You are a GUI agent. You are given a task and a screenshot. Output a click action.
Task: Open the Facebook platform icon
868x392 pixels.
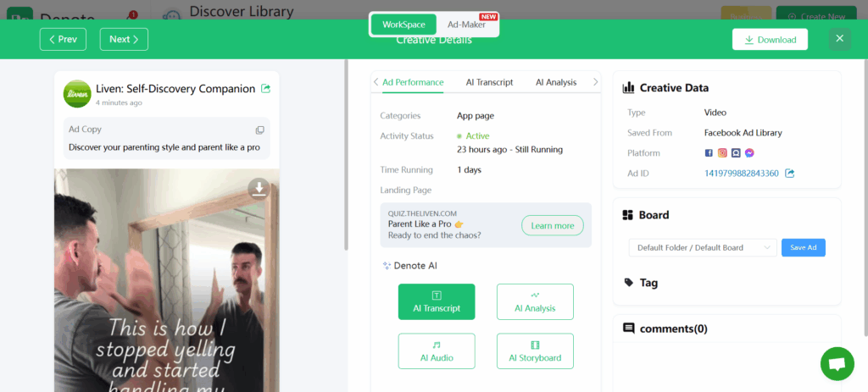[709, 153]
